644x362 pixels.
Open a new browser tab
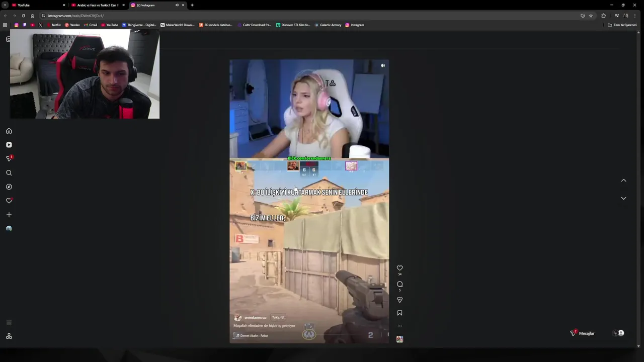point(192,5)
